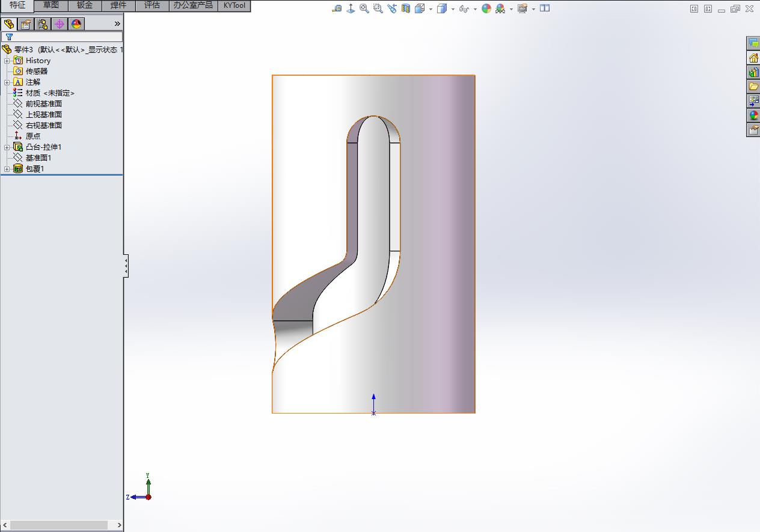Collapse the left panel with side handle
The height and width of the screenshot is (532, 760).
(x=126, y=266)
